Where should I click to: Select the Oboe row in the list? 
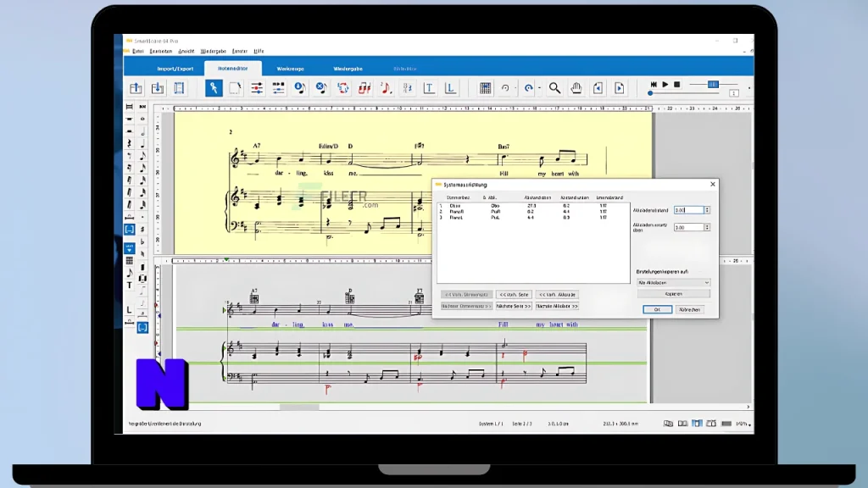[x=532, y=206]
